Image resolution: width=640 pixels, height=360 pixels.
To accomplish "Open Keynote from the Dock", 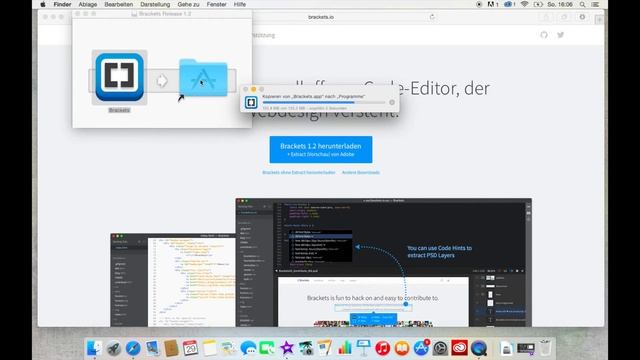I will pos(363,348).
